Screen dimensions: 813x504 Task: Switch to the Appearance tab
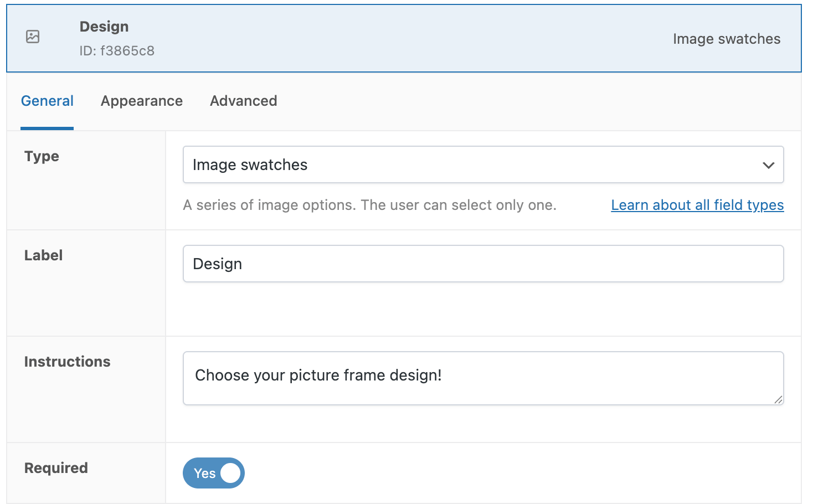(x=142, y=101)
